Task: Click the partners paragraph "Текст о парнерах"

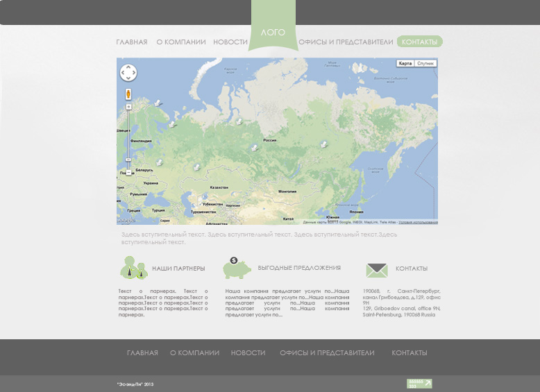Action: coord(163,303)
